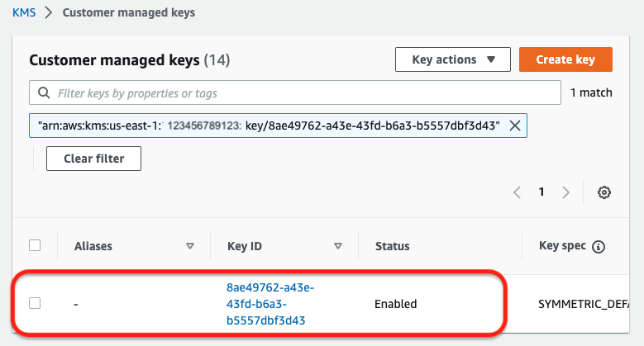
Task: Click the Customer managed keys breadcrumb
Action: pyautogui.click(x=129, y=12)
